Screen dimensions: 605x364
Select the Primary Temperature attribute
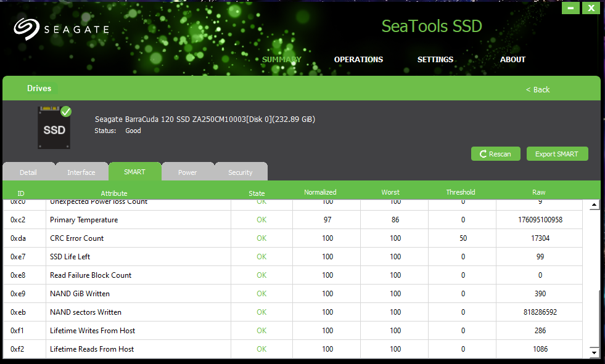pos(84,219)
